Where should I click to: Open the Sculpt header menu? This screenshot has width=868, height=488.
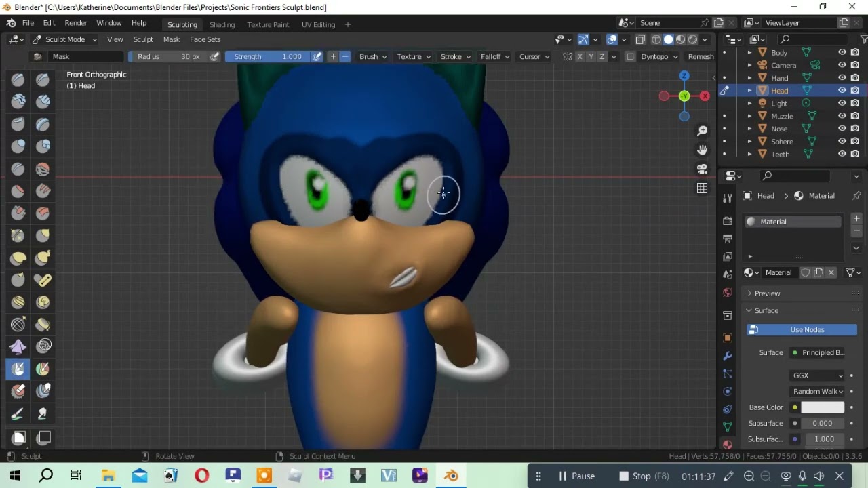[143, 39]
